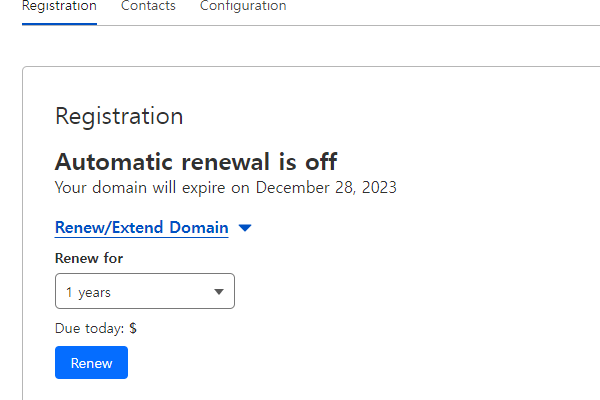This screenshot has height=400, width=600.
Task: Switch to the Contacts tab
Action: [x=148, y=6]
